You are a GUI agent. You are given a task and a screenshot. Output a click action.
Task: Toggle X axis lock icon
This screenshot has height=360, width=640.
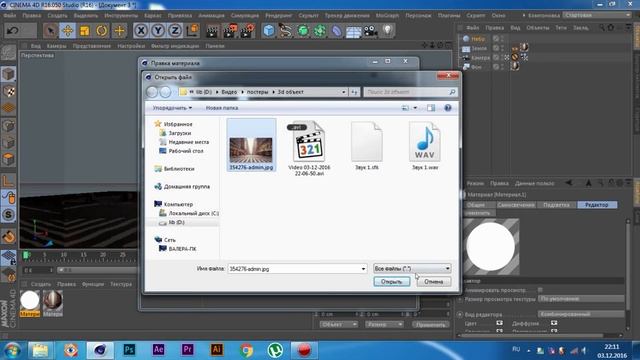141,31
